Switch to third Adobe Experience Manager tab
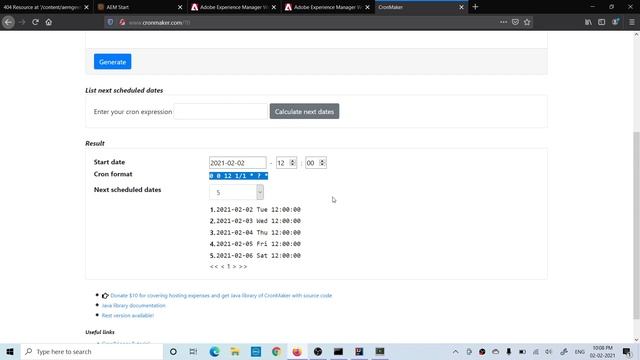This screenshot has width=640, height=360. [x=327, y=7]
